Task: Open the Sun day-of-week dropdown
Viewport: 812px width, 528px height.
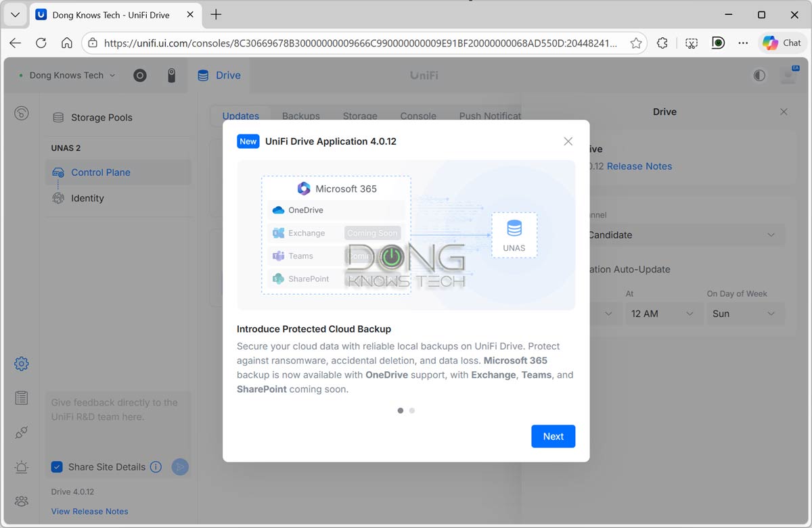Action: 745,313
